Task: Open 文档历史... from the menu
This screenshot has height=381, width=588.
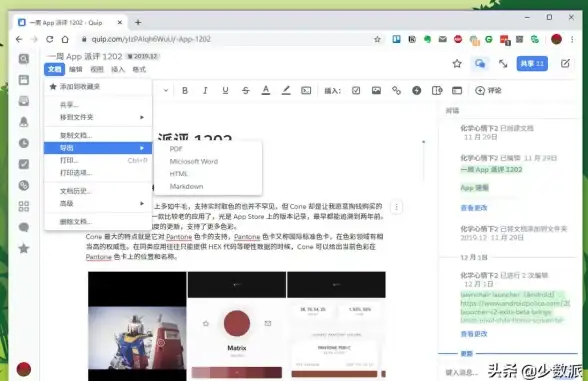Action: [x=98, y=191]
